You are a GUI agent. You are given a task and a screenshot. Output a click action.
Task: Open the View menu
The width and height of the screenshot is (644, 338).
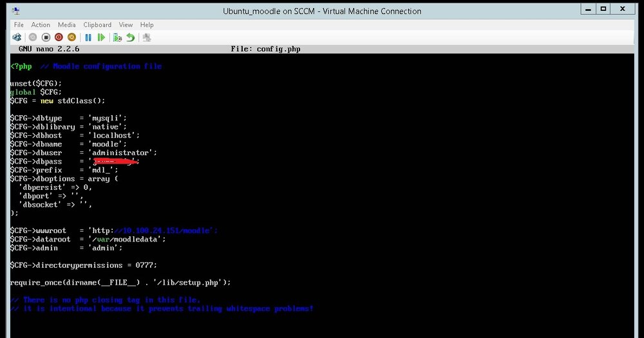click(x=126, y=24)
